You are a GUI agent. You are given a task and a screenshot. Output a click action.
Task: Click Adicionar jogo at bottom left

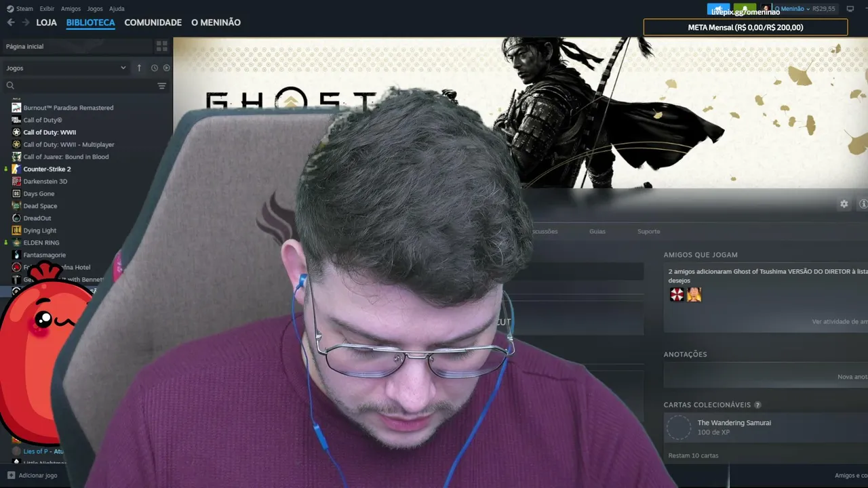point(38,475)
